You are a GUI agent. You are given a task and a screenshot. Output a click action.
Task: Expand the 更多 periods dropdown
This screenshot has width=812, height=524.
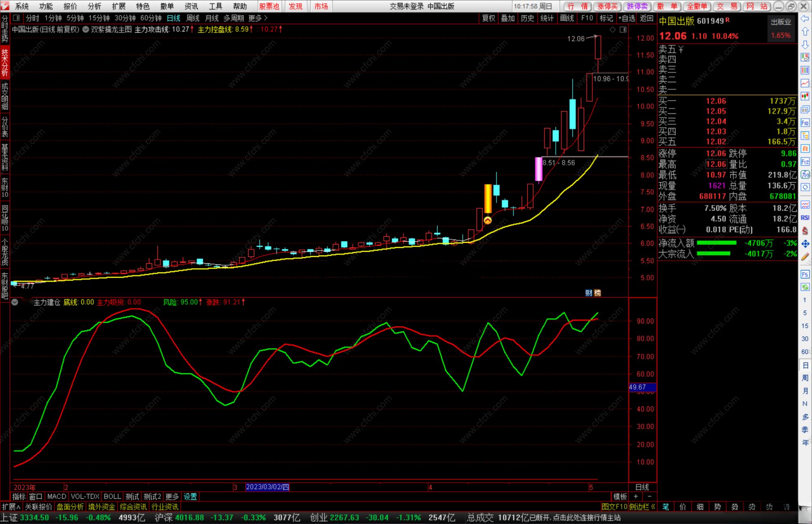point(258,18)
